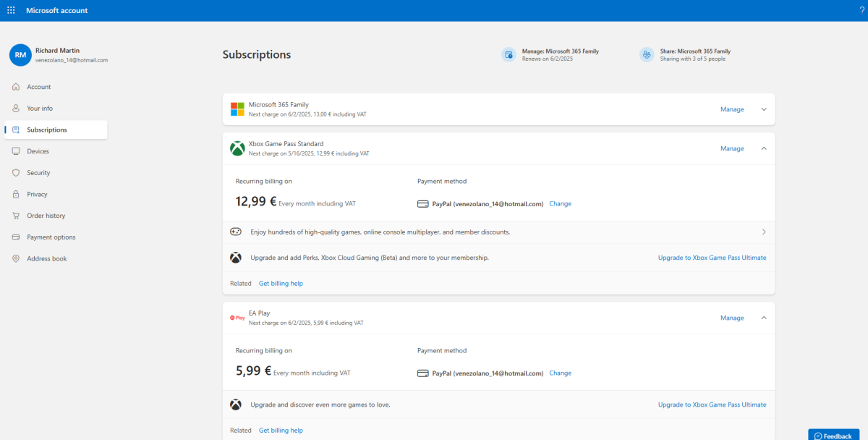Screen dimensions: 868x440
Task: Click the PayPal card icon under Xbox Game Pass
Action: (x=423, y=204)
